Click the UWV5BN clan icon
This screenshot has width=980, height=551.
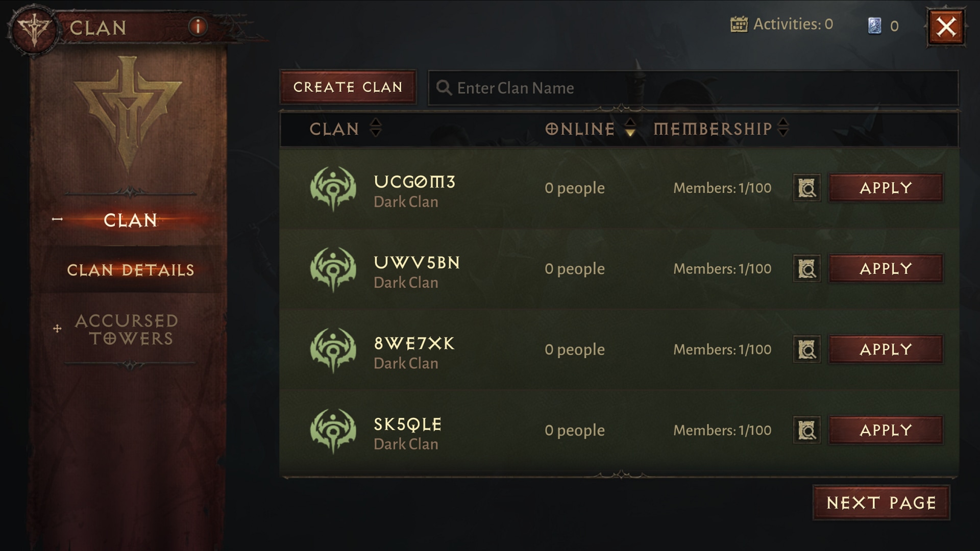click(x=332, y=269)
